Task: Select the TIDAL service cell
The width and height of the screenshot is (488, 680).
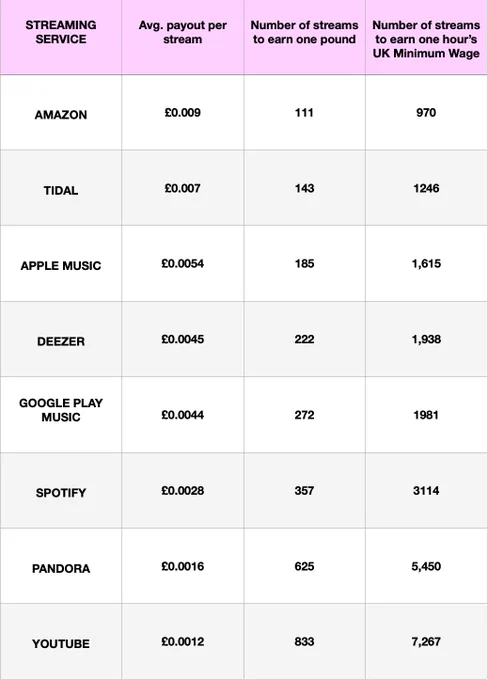Action: pyautogui.click(x=61, y=190)
